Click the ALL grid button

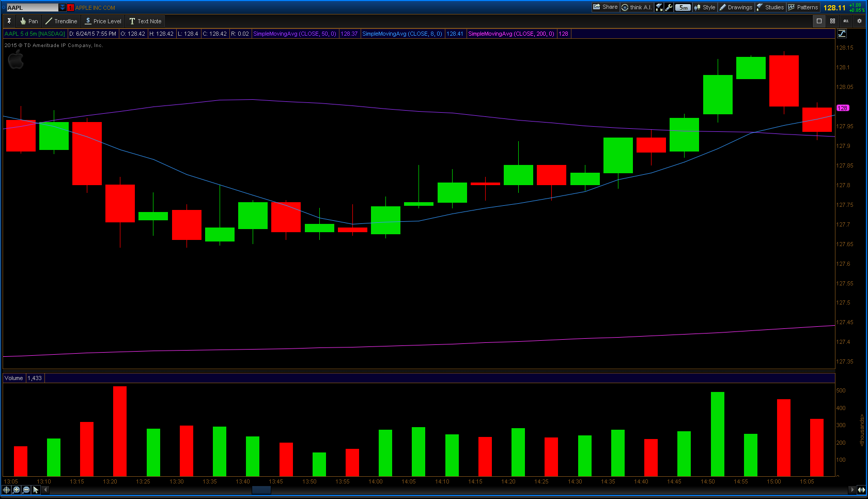click(846, 21)
